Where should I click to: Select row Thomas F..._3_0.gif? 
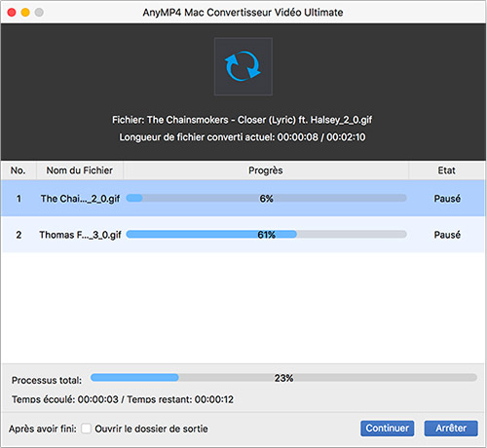tap(243, 235)
